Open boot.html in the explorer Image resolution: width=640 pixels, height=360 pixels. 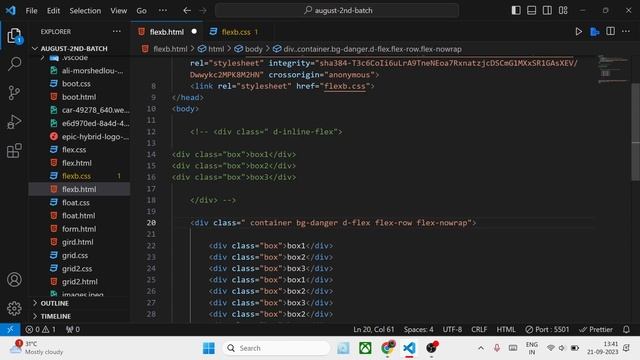(x=79, y=97)
